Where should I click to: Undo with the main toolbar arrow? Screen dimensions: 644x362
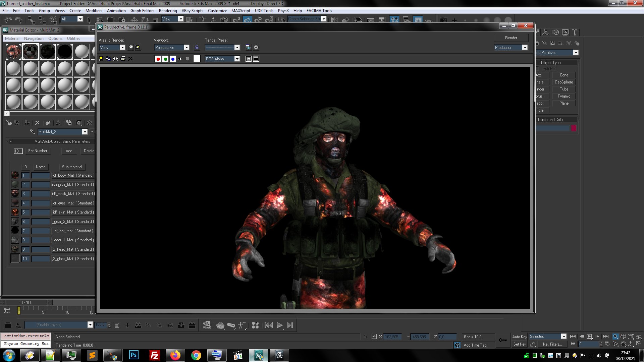point(8,20)
